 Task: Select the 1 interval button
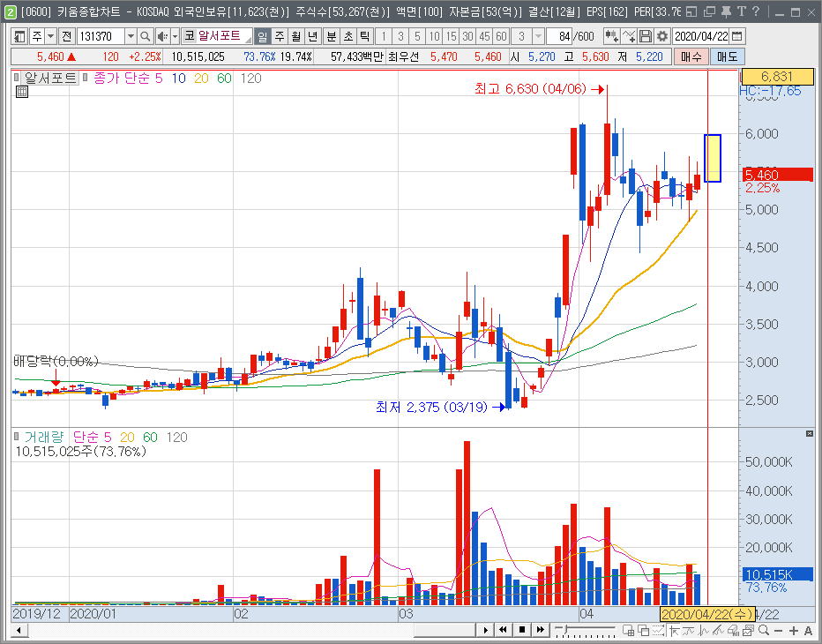[384, 36]
